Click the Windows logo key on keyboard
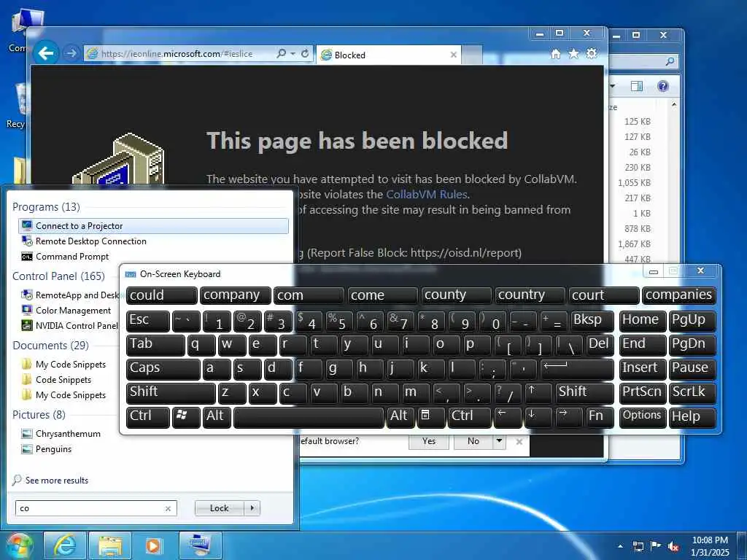This screenshot has height=560, width=747. (186, 416)
